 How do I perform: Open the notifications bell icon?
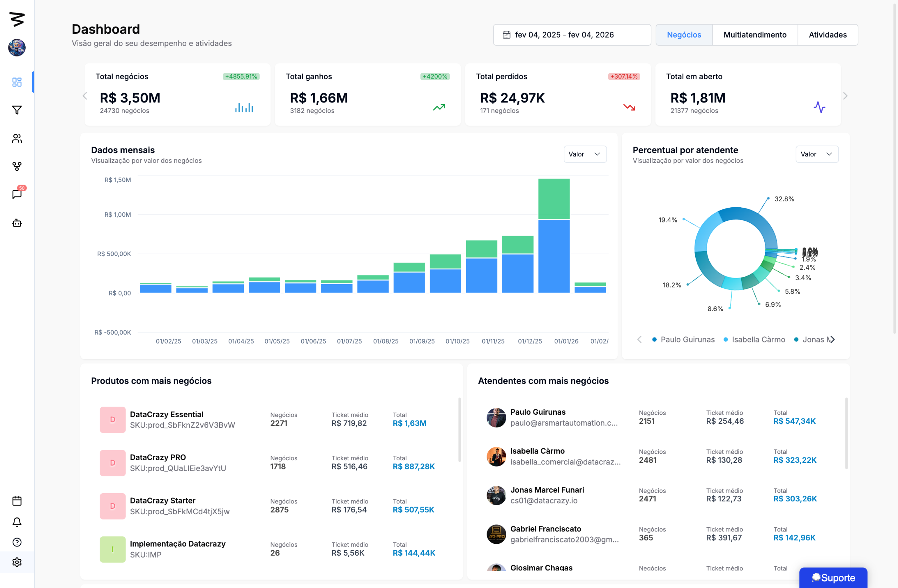coord(17,522)
